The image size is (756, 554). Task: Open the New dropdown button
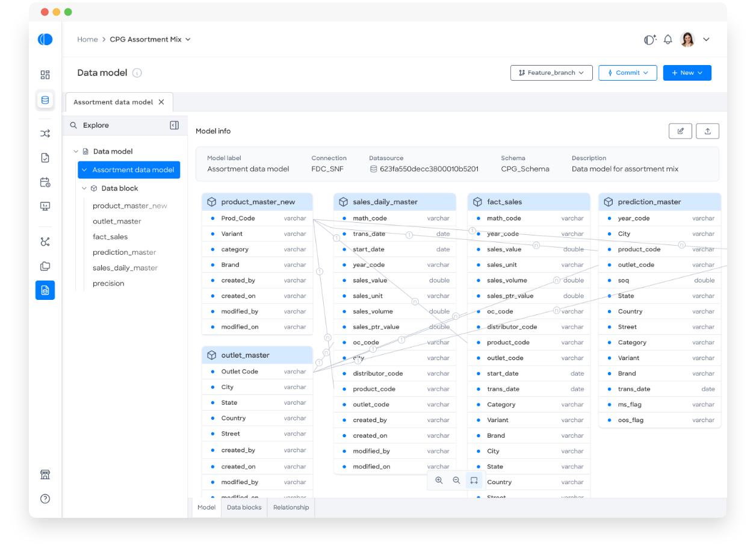click(687, 73)
